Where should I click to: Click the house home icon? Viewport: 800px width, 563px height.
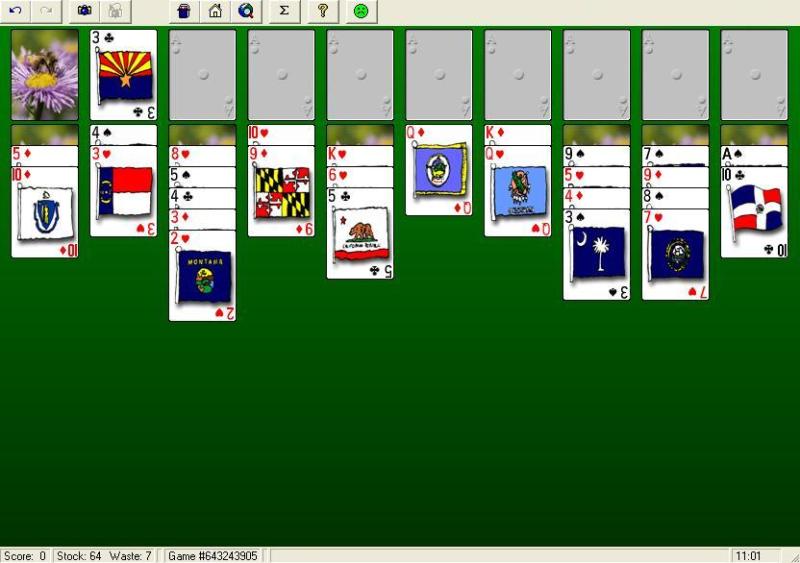coord(215,11)
